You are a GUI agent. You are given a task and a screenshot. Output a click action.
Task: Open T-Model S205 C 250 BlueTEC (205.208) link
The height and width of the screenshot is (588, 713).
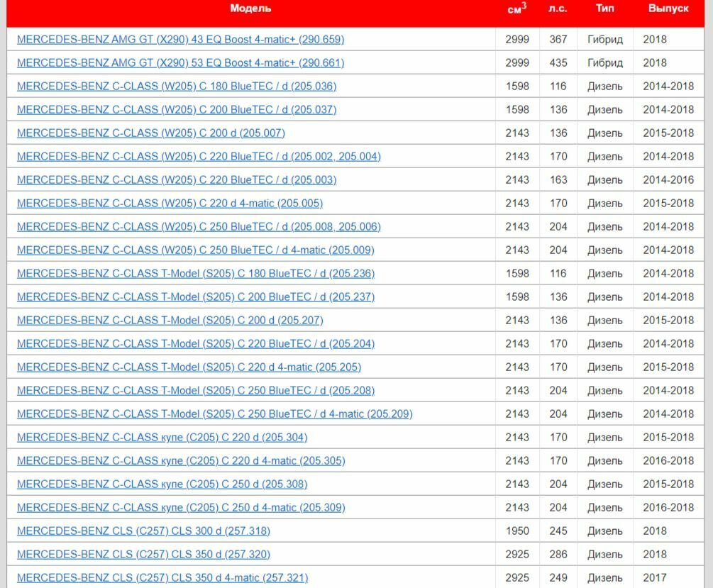tap(196, 391)
